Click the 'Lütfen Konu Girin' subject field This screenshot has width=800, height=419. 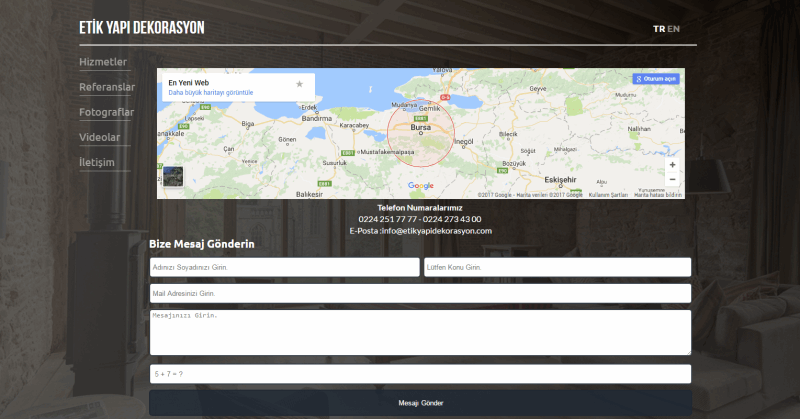coord(558,267)
